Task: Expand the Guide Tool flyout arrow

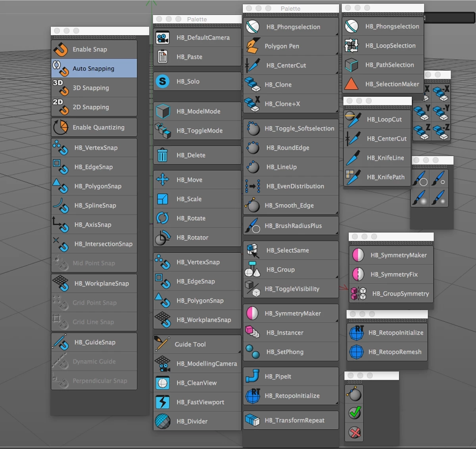Action: tap(239, 351)
